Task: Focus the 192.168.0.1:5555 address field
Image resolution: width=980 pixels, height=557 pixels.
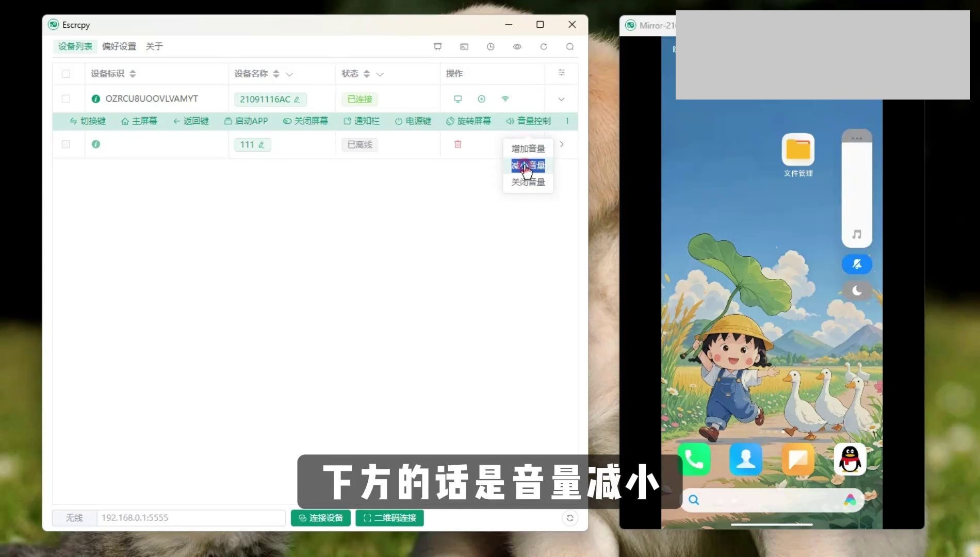Action: (x=191, y=518)
